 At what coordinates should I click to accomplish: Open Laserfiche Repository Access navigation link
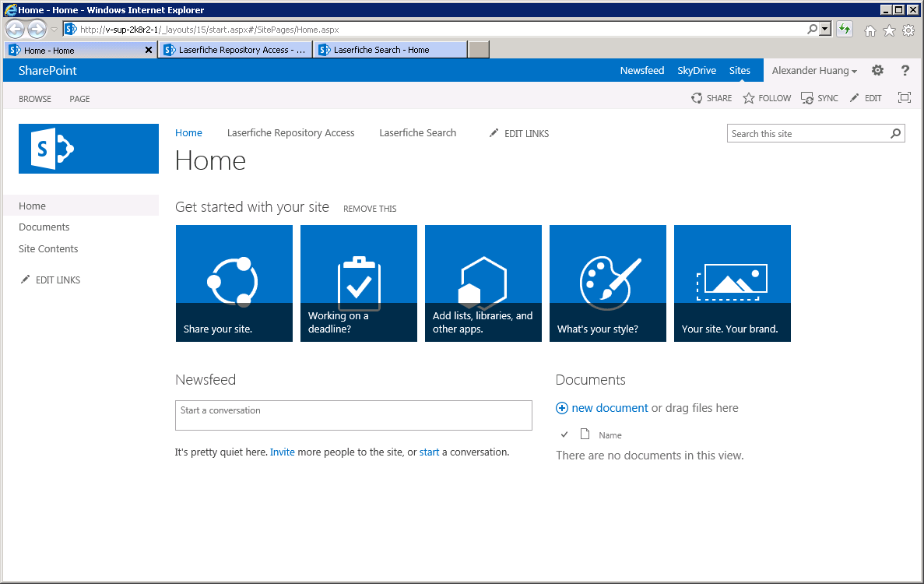290,132
